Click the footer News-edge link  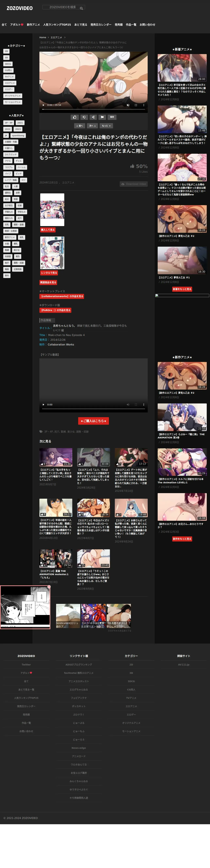point(79,748)
